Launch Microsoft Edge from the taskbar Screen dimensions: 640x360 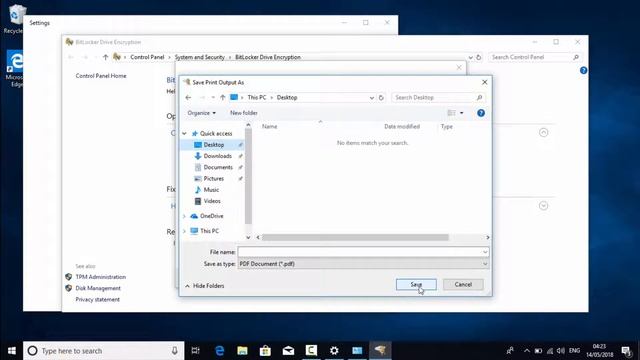point(220,351)
